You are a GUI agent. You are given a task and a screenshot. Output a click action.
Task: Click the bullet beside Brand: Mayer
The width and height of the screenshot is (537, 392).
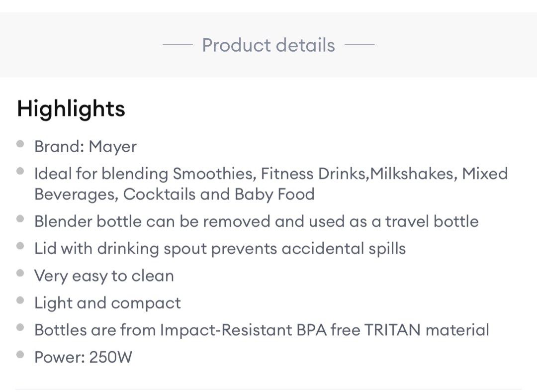[x=20, y=144]
